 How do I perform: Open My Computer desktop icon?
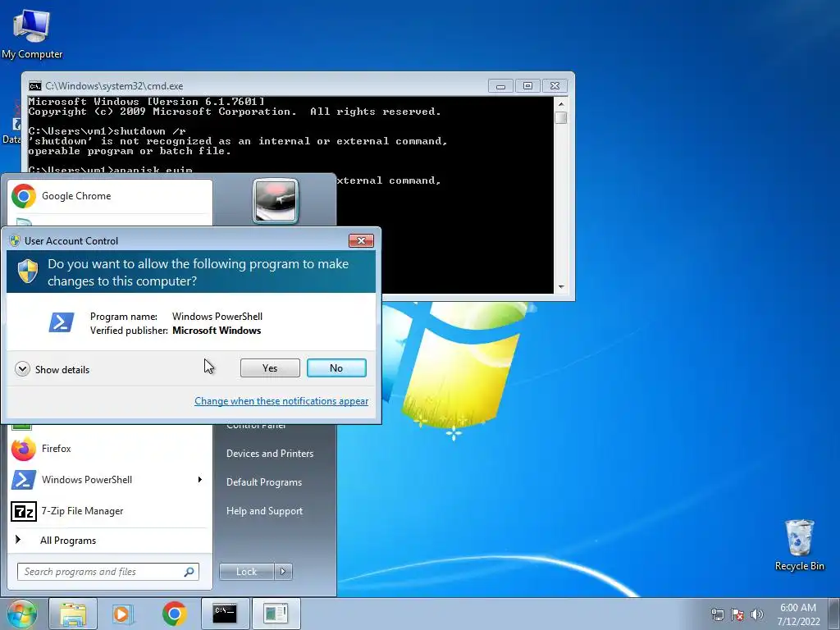[x=32, y=34]
